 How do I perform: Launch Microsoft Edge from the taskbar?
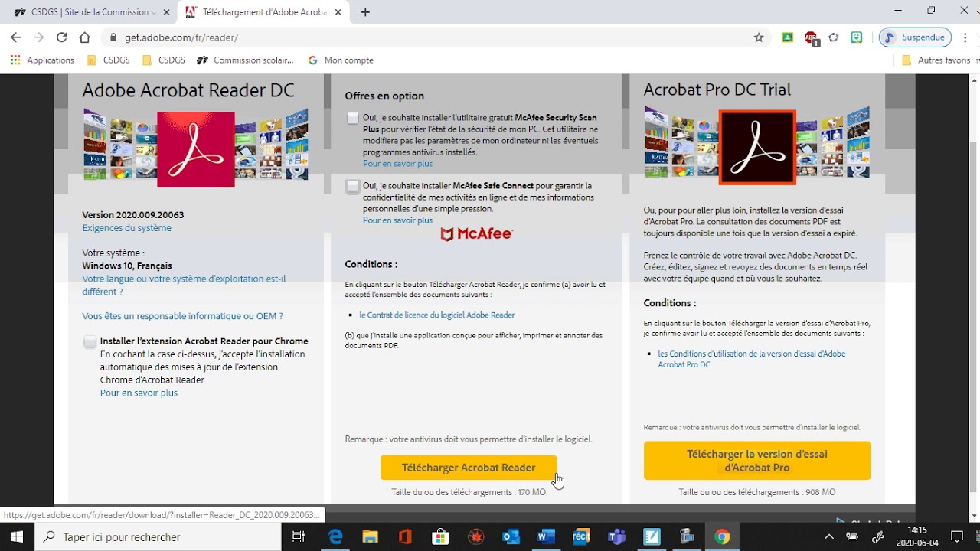pyautogui.click(x=335, y=537)
